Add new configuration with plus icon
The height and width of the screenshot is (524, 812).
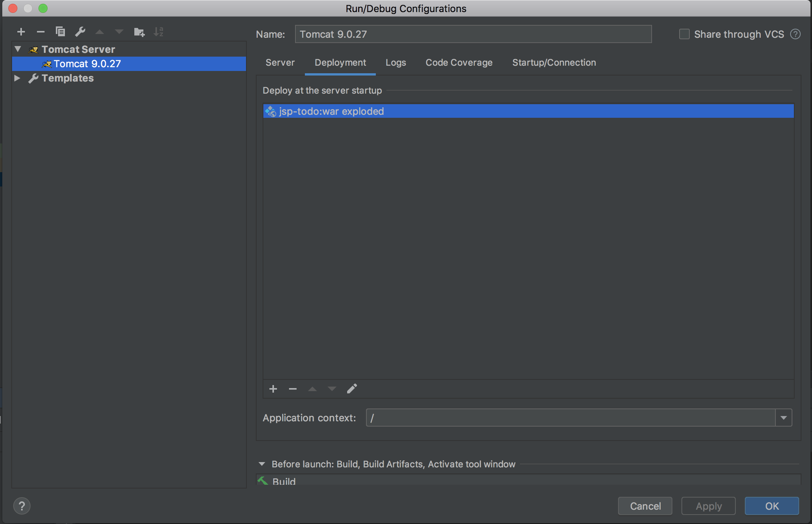point(21,32)
